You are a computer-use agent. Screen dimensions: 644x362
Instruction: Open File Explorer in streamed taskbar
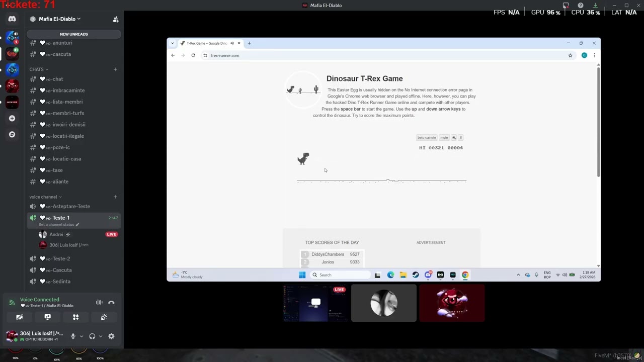point(403,275)
